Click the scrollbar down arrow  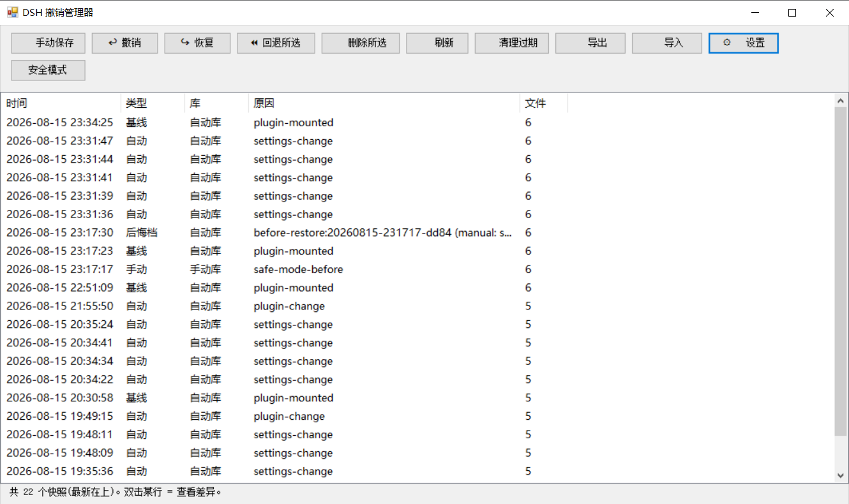pyautogui.click(x=841, y=475)
